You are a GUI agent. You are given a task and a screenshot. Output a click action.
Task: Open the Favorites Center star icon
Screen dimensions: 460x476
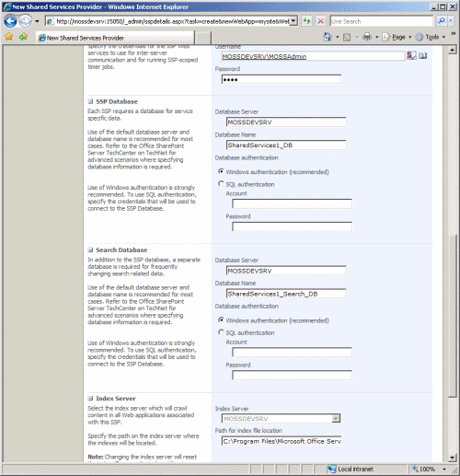coord(9,37)
